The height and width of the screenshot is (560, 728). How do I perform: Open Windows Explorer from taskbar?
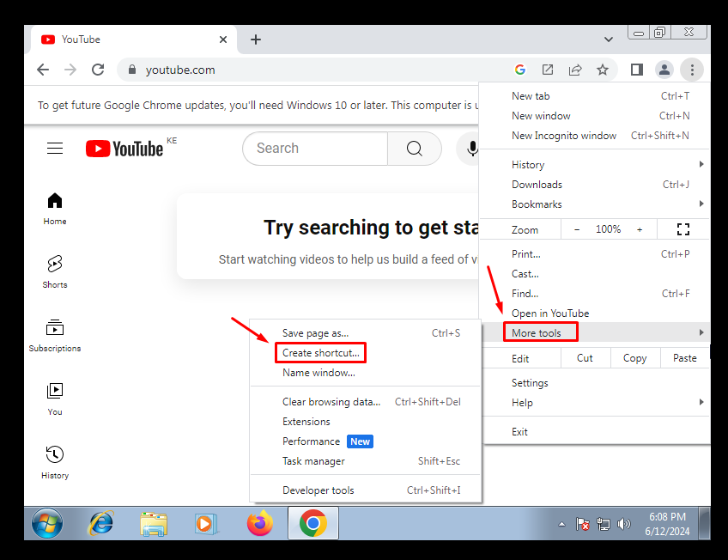tap(154, 524)
